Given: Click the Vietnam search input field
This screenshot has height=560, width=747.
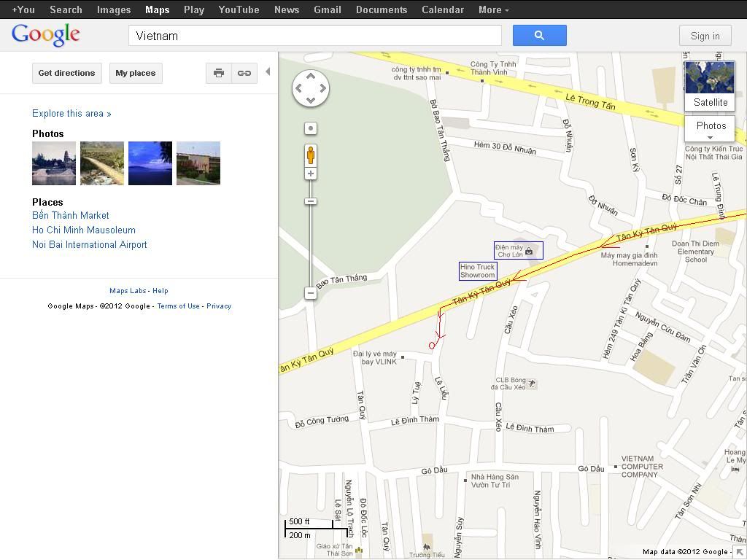Looking at the screenshot, I should click(x=315, y=36).
